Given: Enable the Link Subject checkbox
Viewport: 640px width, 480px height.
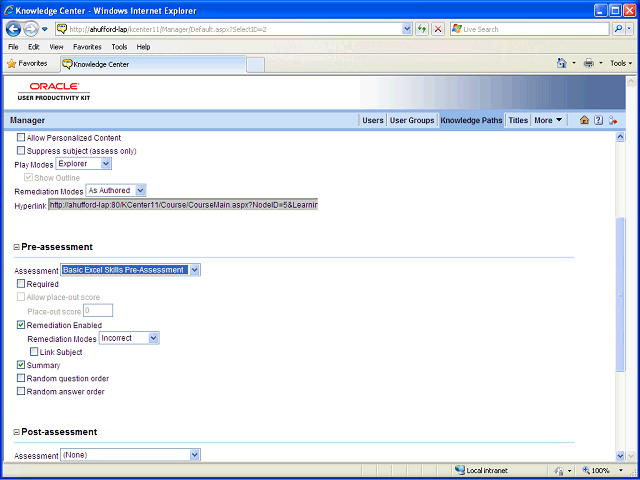Looking at the screenshot, I should point(34,351).
